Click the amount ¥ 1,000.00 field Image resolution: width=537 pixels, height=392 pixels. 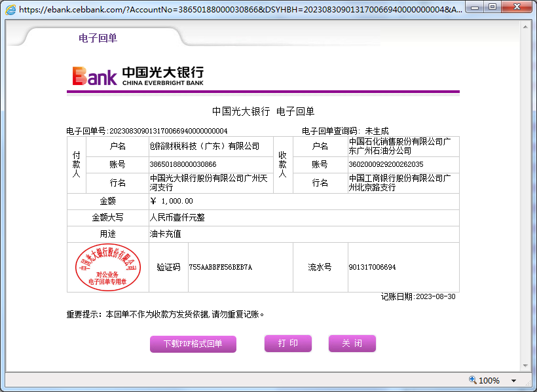coord(172,201)
